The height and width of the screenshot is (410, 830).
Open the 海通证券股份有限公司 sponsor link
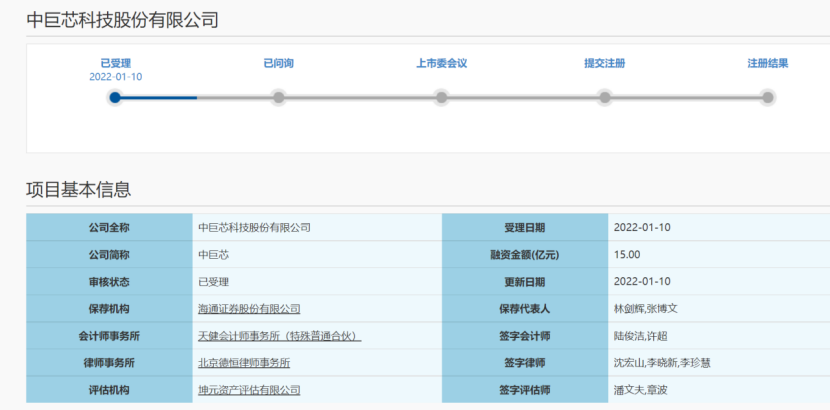(x=249, y=309)
